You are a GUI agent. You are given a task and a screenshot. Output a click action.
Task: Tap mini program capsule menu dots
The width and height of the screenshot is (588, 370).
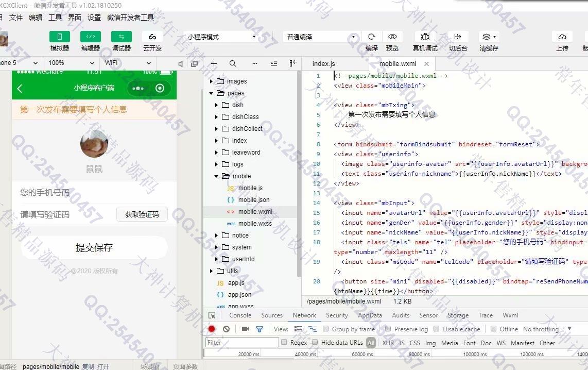coord(138,88)
